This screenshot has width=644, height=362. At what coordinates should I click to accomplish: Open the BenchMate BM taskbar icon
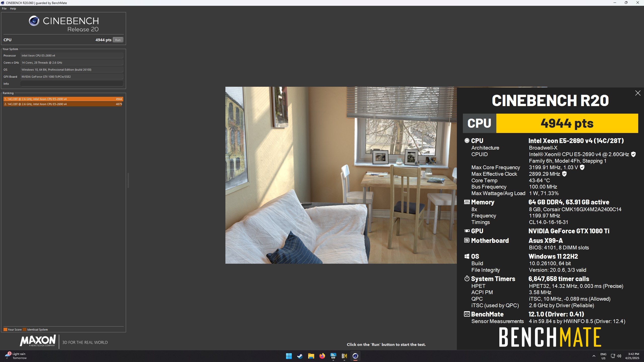[x=344, y=356]
